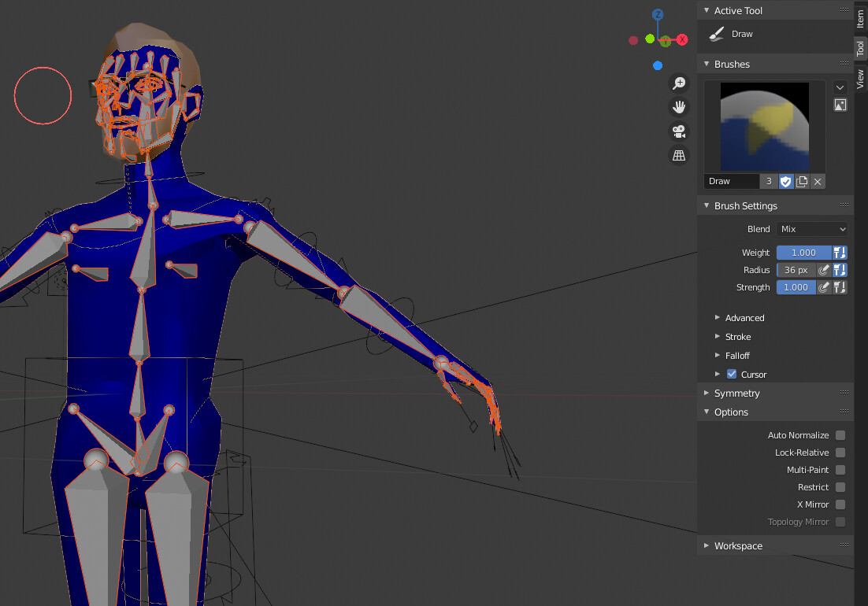The height and width of the screenshot is (606, 868).
Task: Toggle unified Radius setting icon
Action: click(840, 270)
